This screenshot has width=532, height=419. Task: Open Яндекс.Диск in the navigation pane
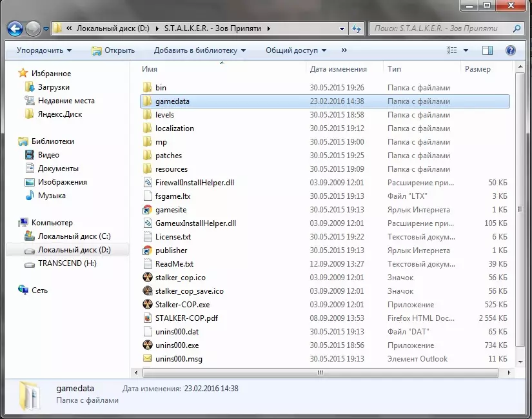pyautogui.click(x=60, y=114)
